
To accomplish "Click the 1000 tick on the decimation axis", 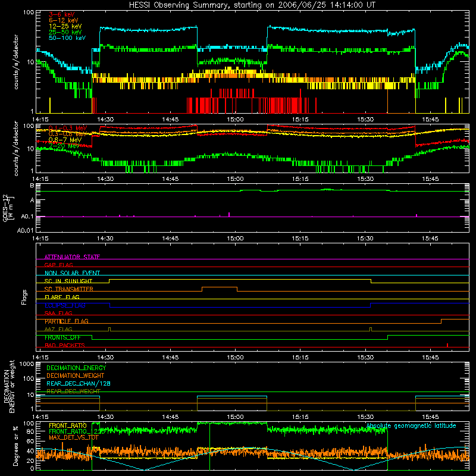I will point(26,364).
